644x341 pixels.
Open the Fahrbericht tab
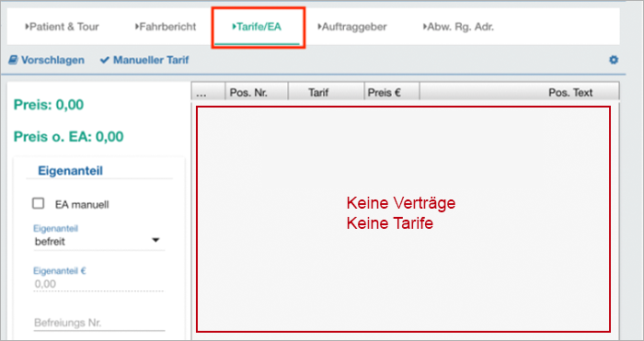(x=166, y=27)
